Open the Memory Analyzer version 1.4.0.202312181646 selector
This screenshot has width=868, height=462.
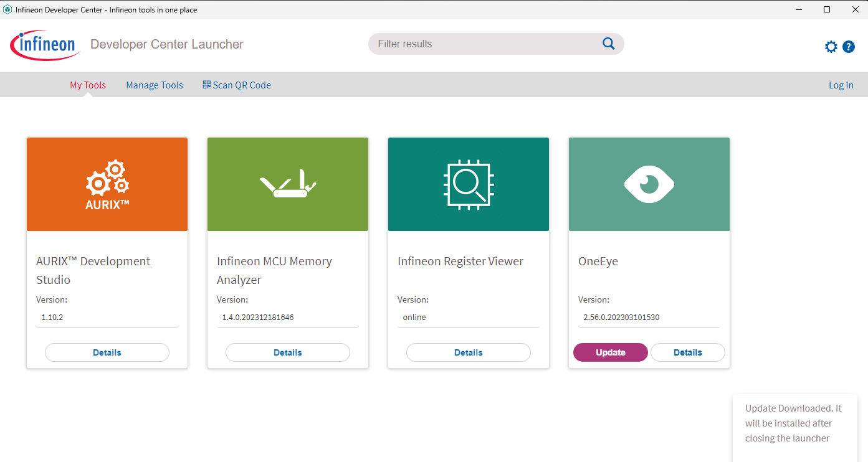tap(288, 318)
